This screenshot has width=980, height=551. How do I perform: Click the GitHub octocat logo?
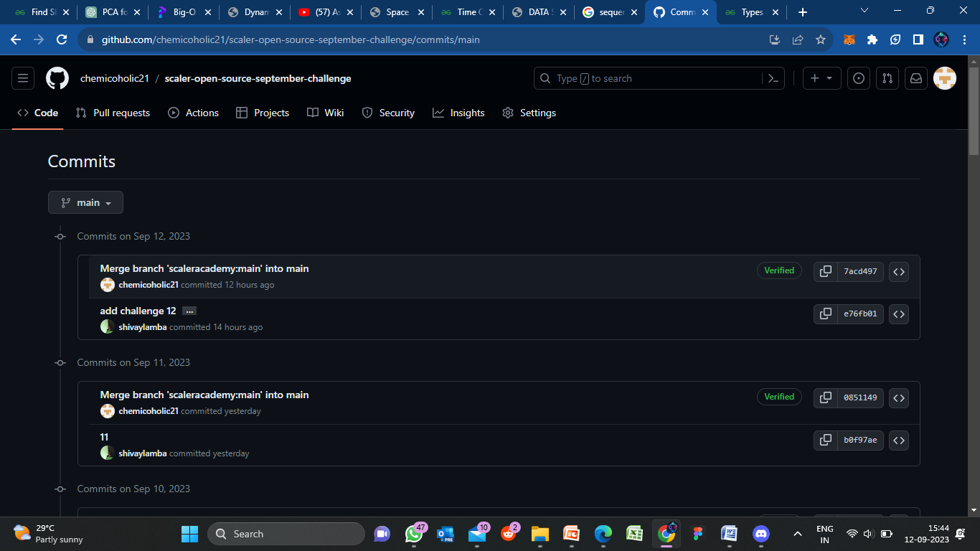point(57,78)
